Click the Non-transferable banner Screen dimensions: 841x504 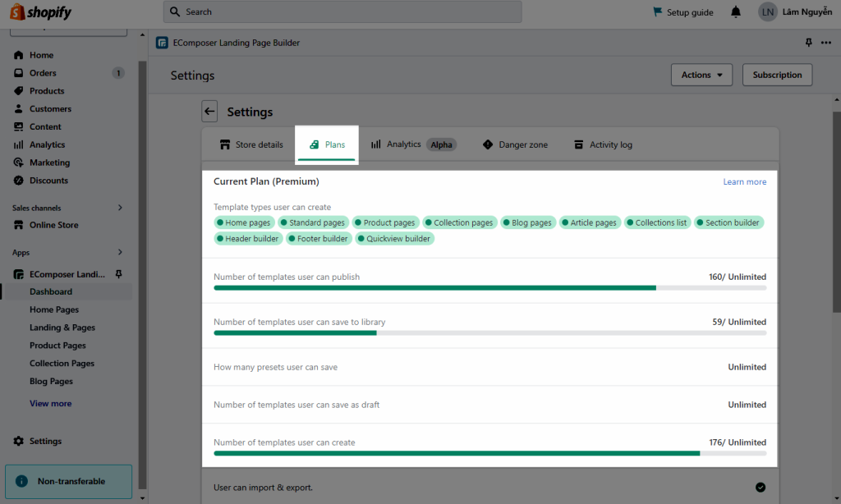(x=69, y=482)
